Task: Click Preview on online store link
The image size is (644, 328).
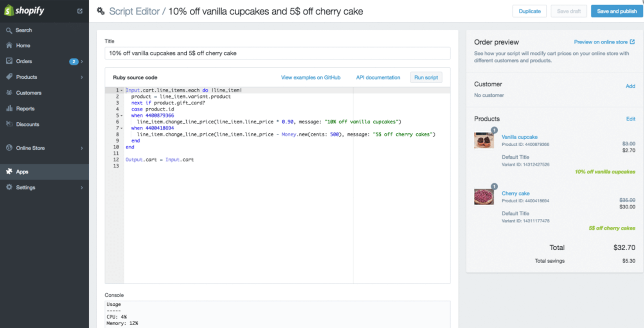Action: click(x=601, y=42)
